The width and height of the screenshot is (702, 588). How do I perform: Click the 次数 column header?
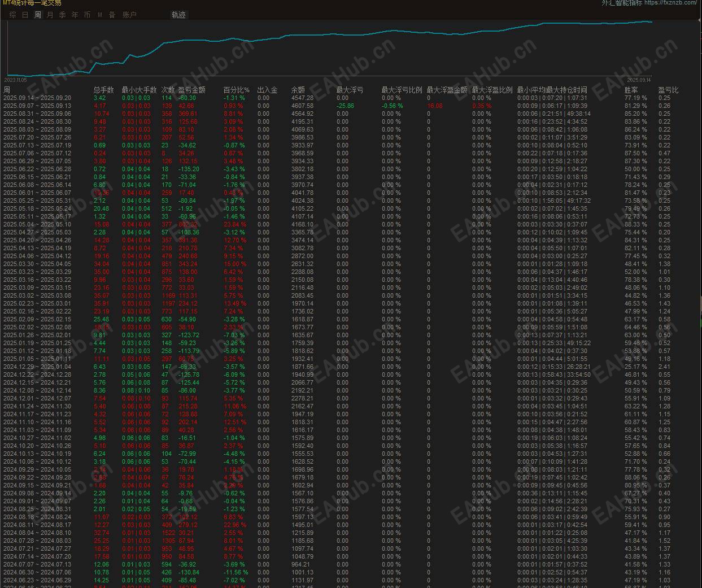pos(168,90)
